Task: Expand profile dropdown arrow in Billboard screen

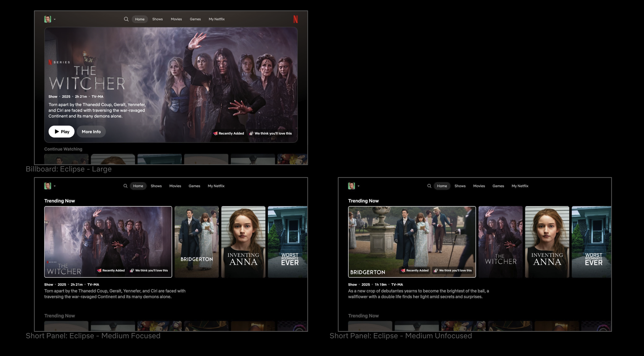Action: [55, 20]
